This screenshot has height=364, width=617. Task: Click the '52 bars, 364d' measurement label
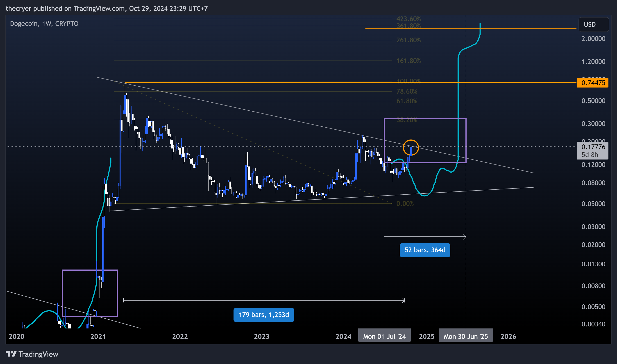coord(425,250)
